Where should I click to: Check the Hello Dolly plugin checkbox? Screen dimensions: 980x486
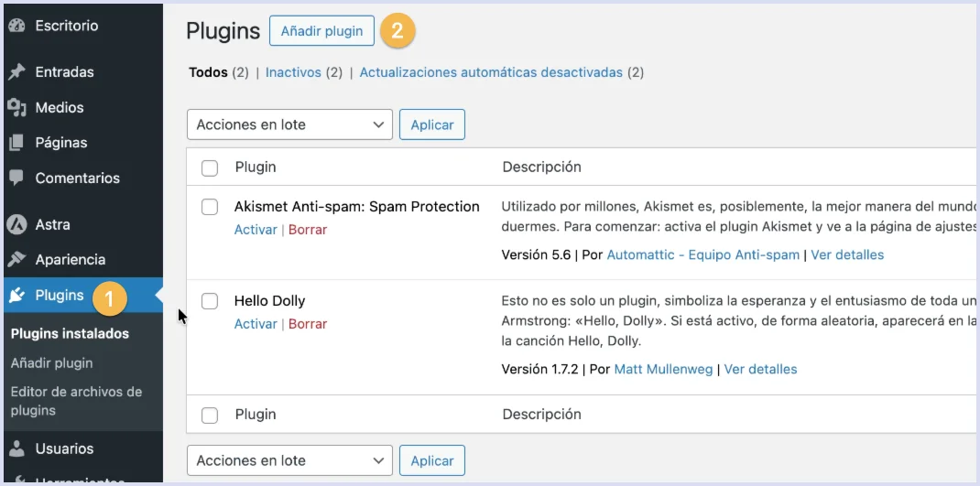click(x=210, y=301)
